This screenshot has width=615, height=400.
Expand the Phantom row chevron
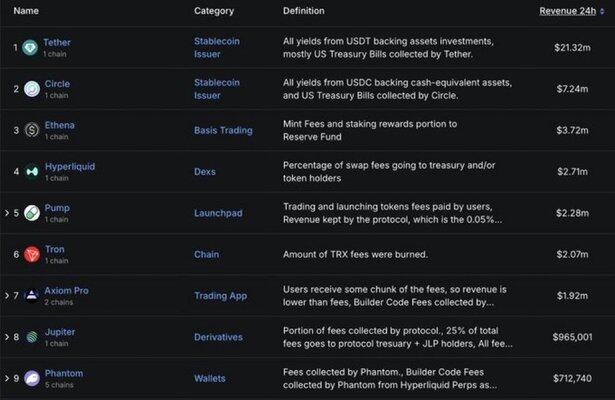tap(7, 378)
